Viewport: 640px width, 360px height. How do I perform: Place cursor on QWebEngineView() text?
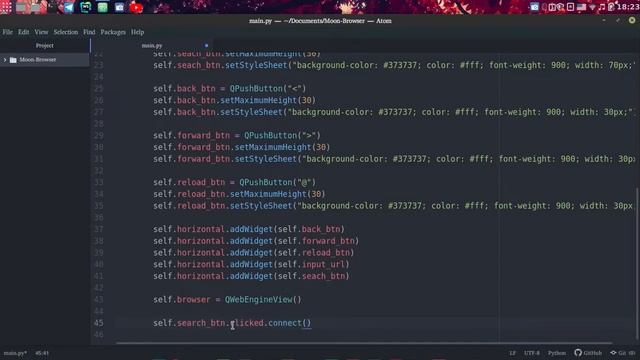click(x=263, y=300)
